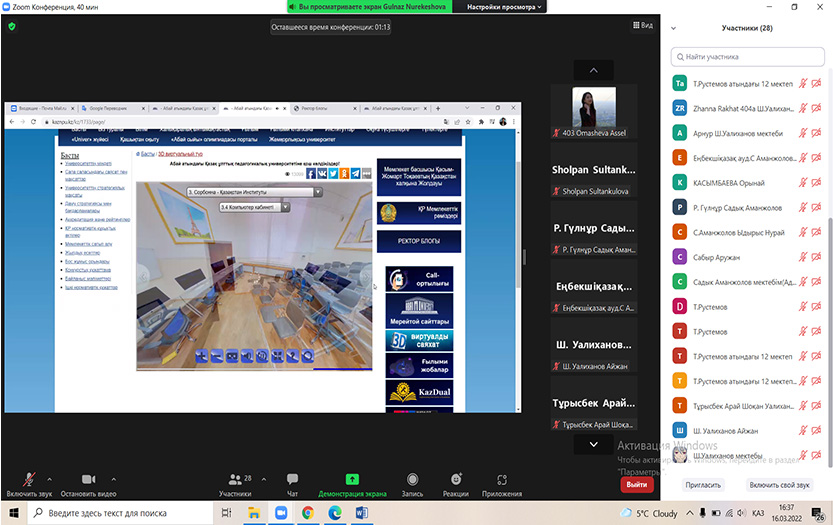Expand video options arrow beside camera
The width and height of the screenshot is (833, 525).
[114, 478]
